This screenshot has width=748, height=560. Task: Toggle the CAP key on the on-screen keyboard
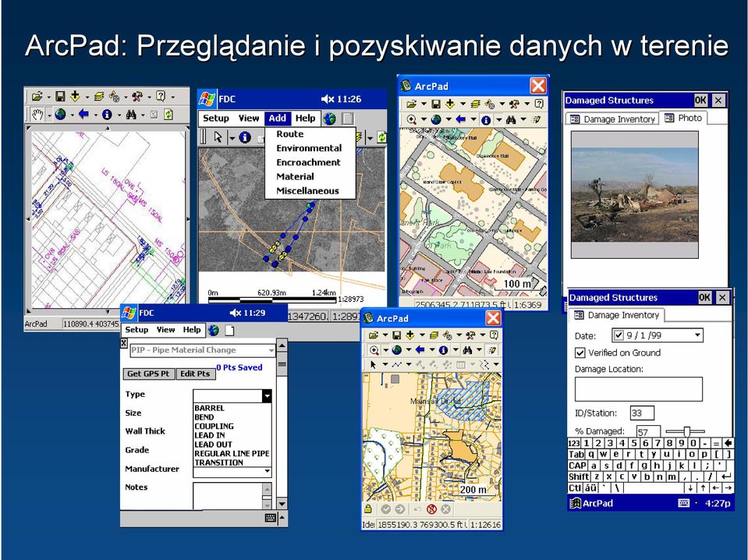coord(577,466)
